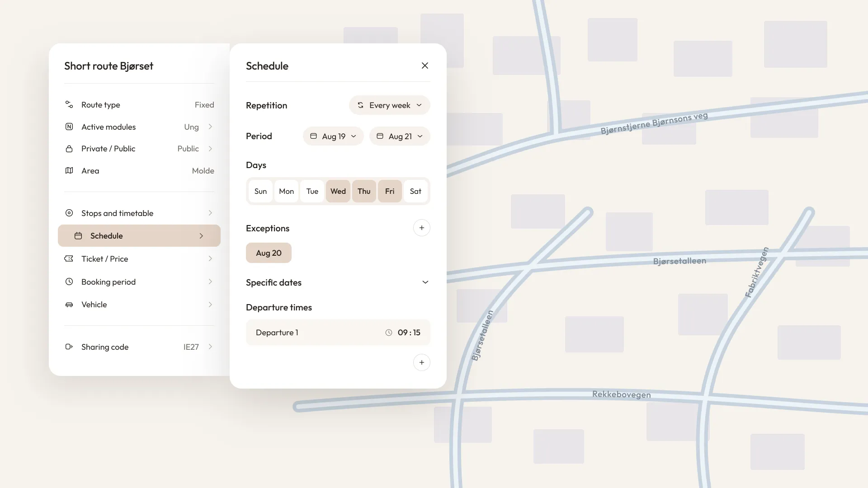
Task: Toggle Saturday in Days
Action: coord(415,192)
